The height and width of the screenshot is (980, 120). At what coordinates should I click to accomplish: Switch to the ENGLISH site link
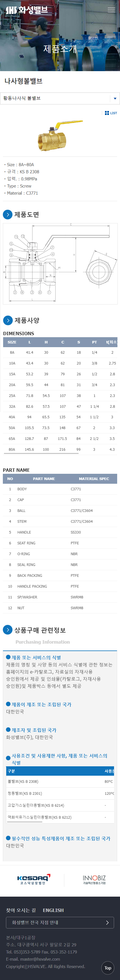point(53,910)
